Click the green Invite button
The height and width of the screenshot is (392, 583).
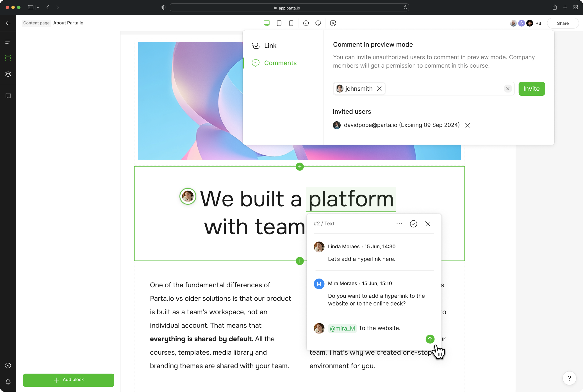click(531, 89)
